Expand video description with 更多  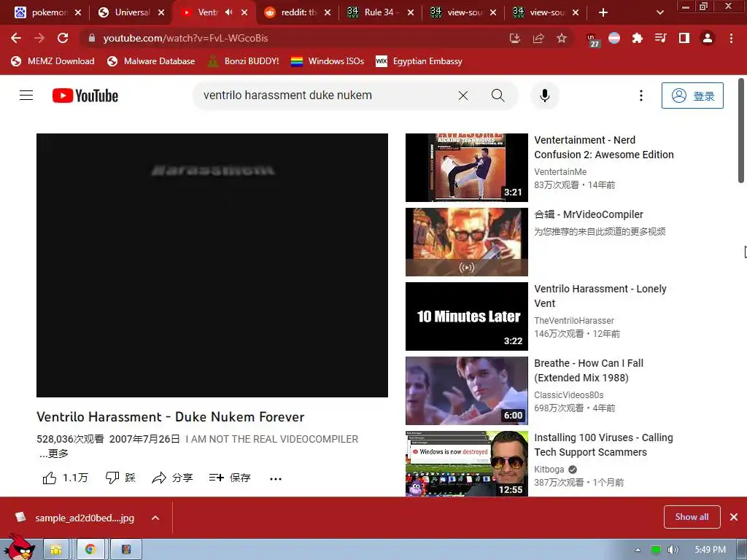pyautogui.click(x=54, y=454)
